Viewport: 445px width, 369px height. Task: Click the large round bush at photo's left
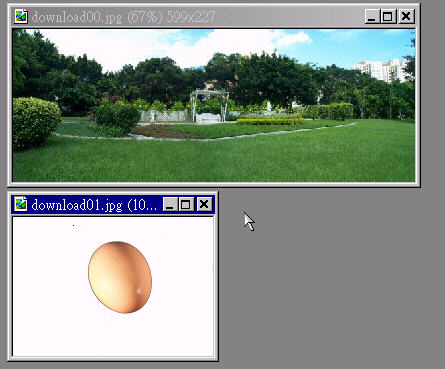pyautogui.click(x=36, y=121)
